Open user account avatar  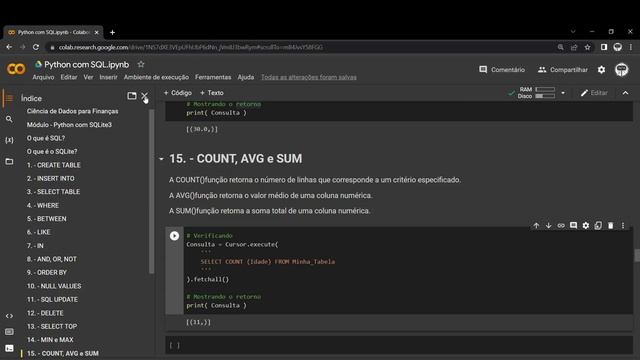click(622, 70)
